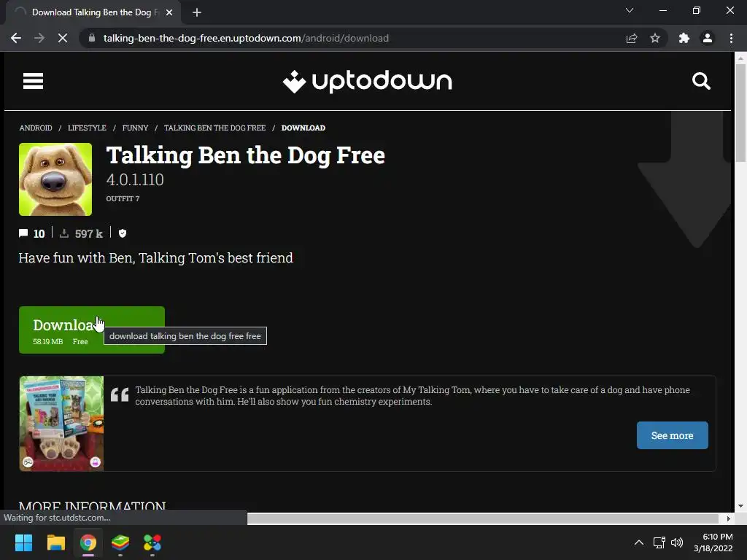Click the green Download button
Screen dimensions: 747x560
click(x=92, y=330)
